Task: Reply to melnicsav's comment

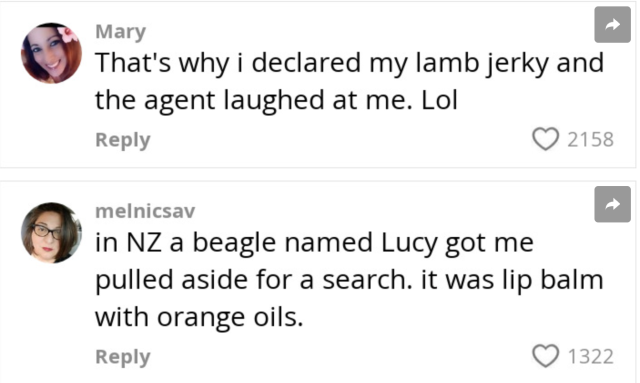Action: click(x=123, y=357)
